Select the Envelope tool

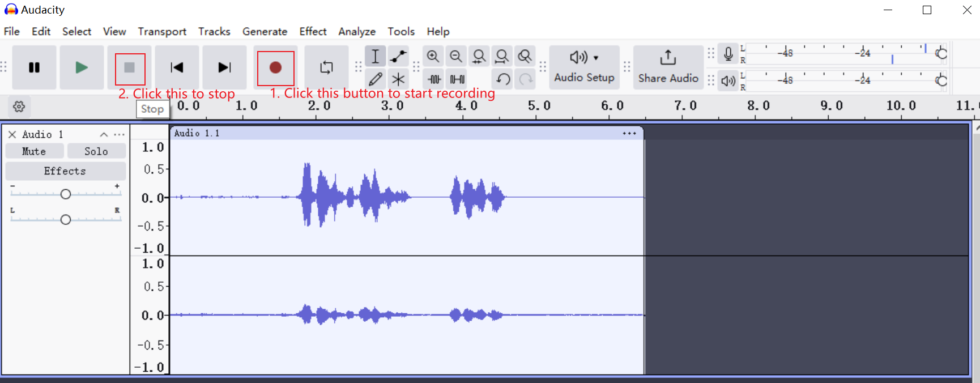pos(398,56)
